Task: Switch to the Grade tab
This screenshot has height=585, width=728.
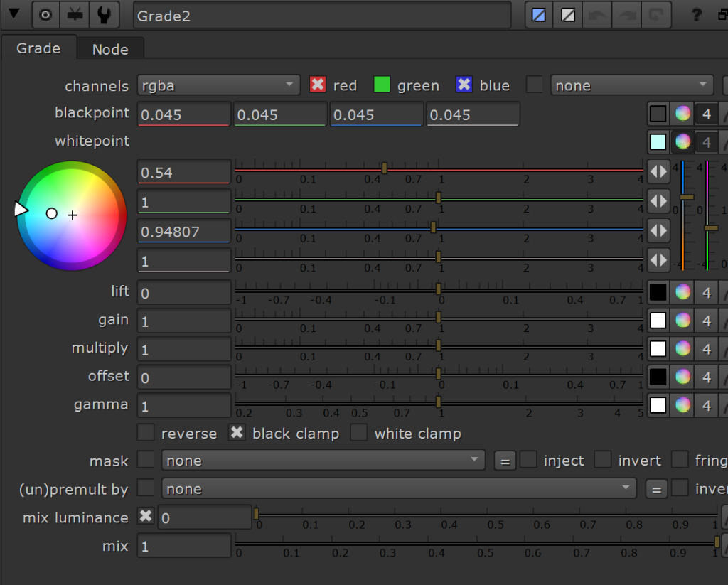Action: (38, 48)
